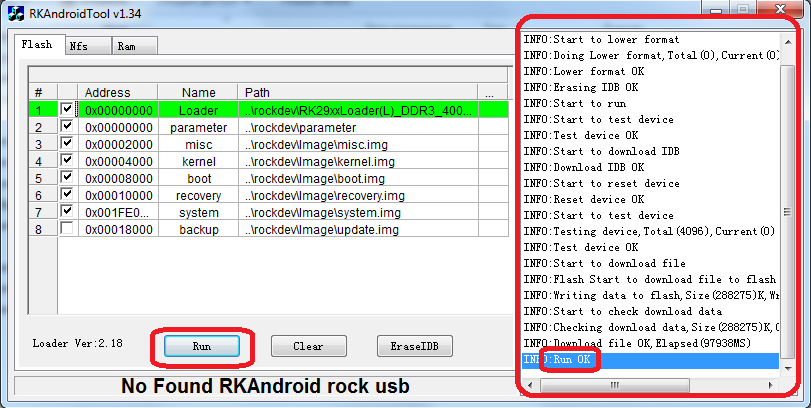This screenshot has width=811, height=408.
Task: Open the Ram tab
Action: coord(133,46)
